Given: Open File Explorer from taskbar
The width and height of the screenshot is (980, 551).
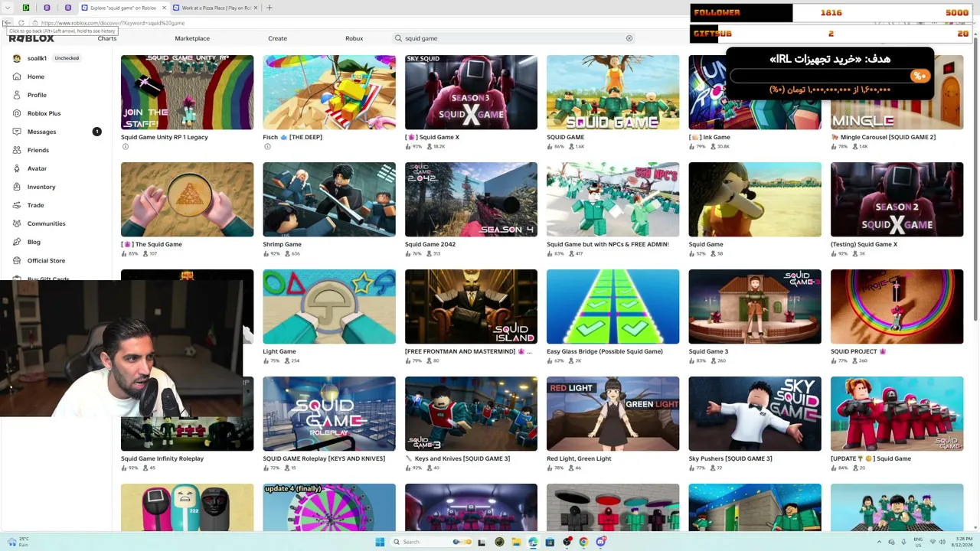Looking at the screenshot, I should point(516,542).
